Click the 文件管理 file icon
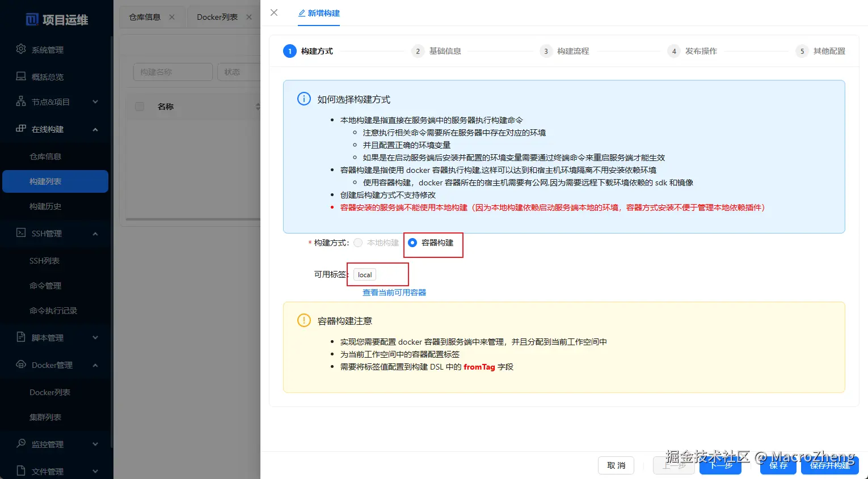This screenshot has width=868, height=479. point(21,471)
